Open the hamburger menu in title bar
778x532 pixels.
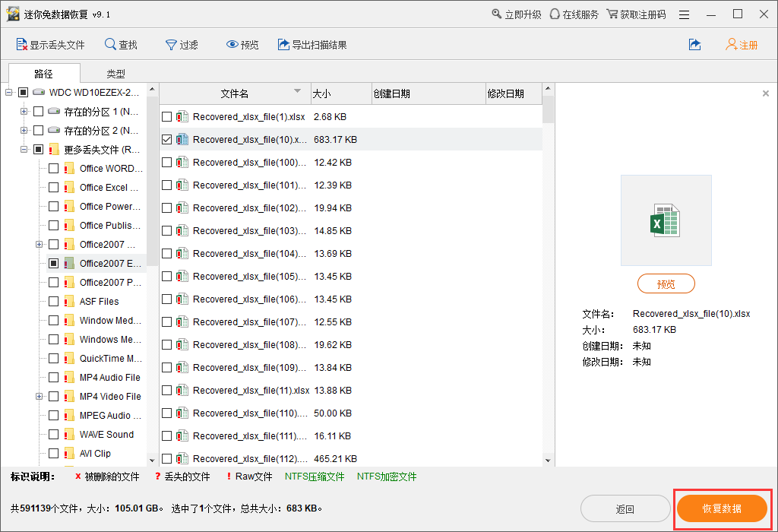(685, 15)
